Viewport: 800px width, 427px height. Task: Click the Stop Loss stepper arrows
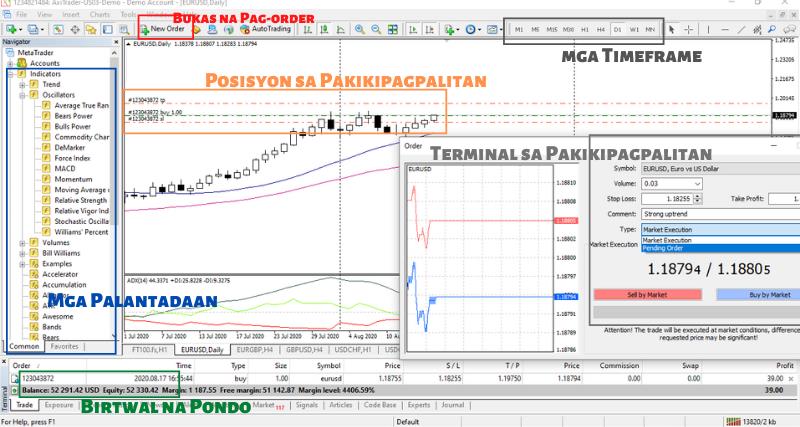coord(698,199)
